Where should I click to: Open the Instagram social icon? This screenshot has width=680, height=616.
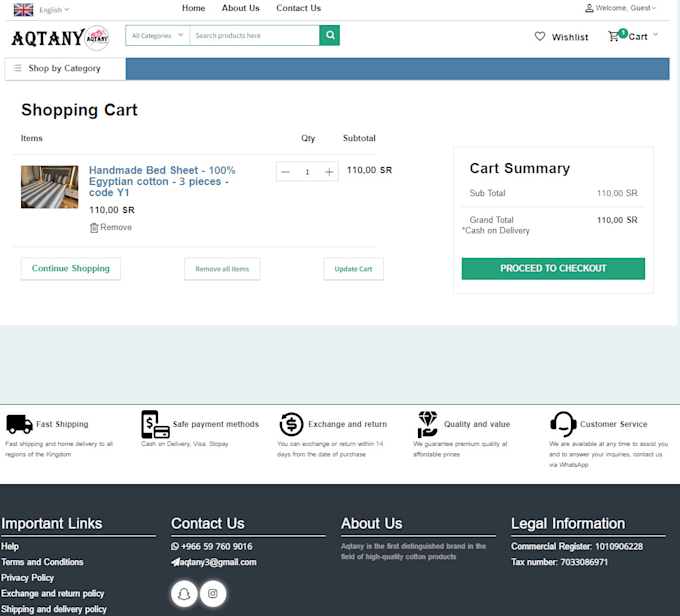point(212,593)
